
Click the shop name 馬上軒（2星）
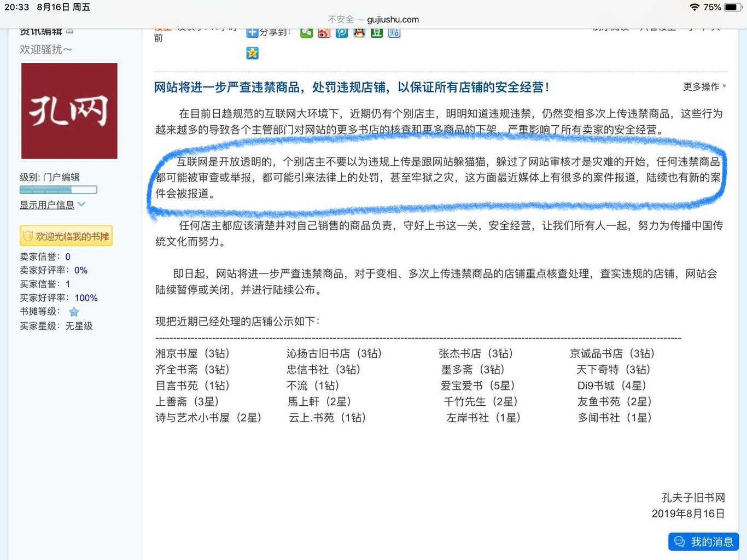[x=320, y=401]
